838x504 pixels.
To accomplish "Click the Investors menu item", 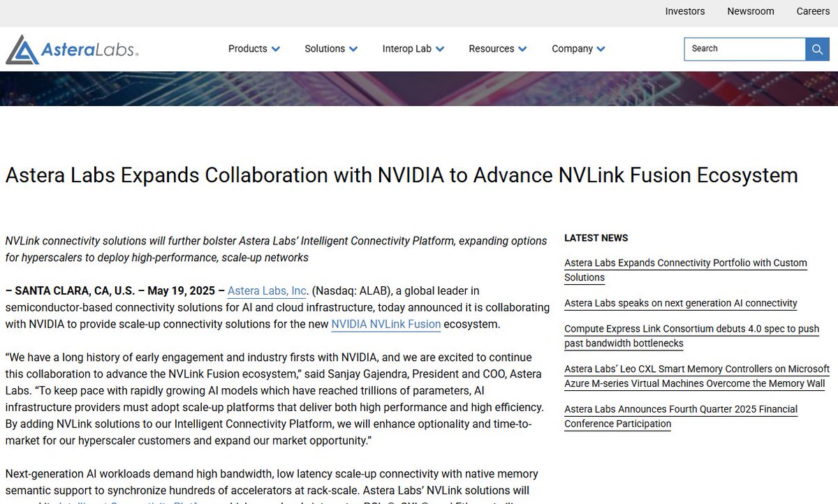I will point(684,11).
